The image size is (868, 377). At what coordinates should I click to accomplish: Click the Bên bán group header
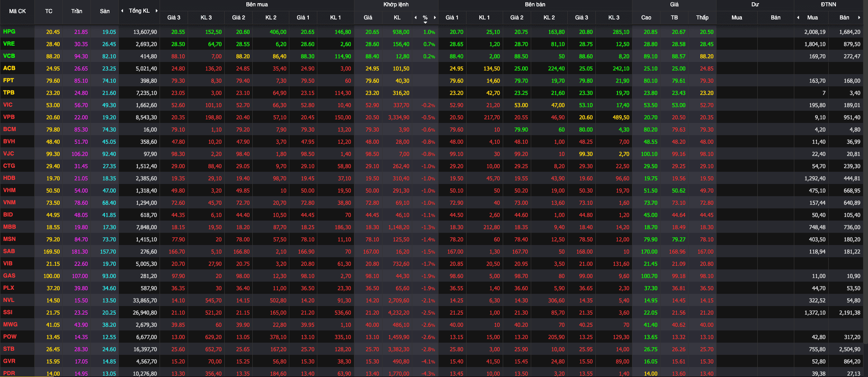click(535, 5)
